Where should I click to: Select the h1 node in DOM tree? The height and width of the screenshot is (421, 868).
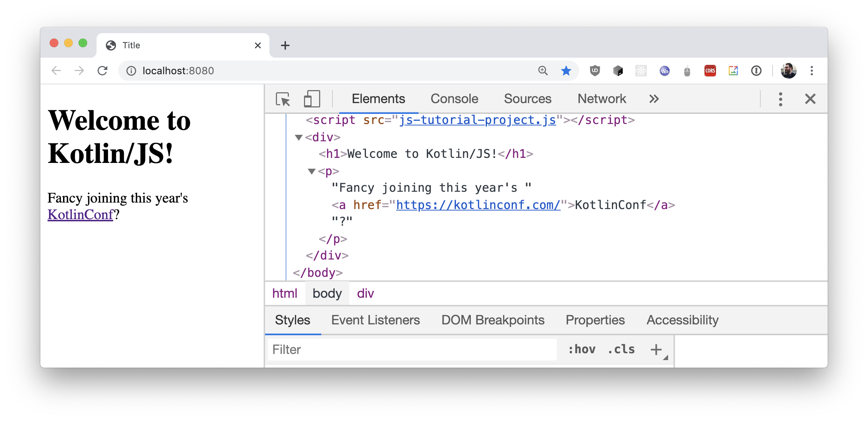click(426, 154)
